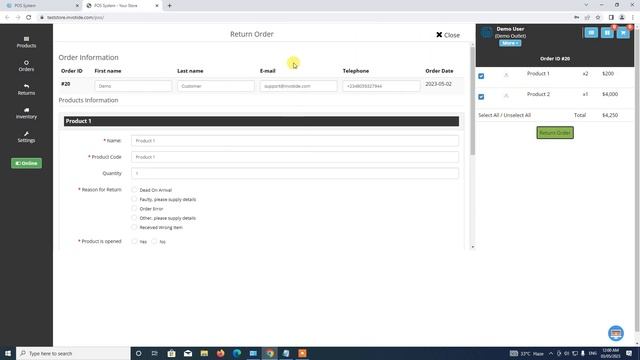Select No for Product is opened

(x=154, y=242)
